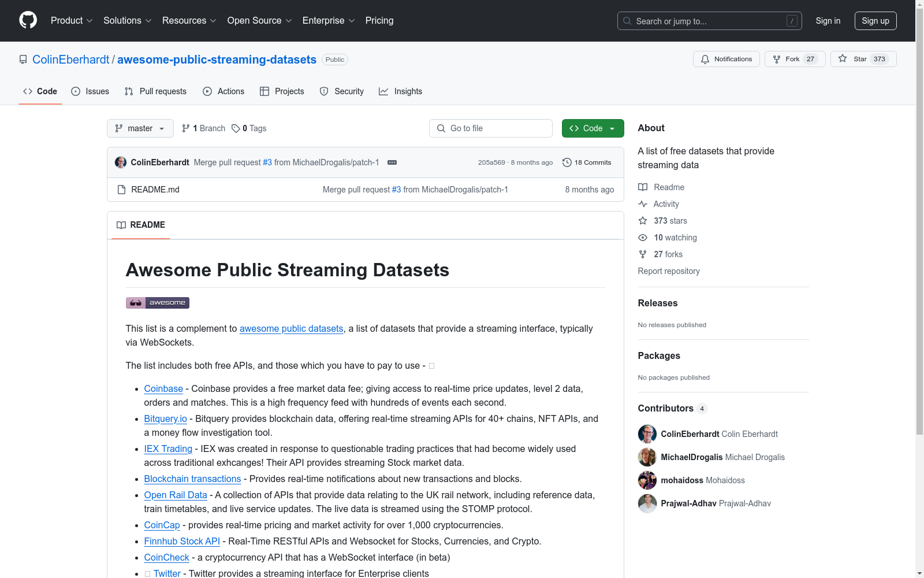Open the Pricing page
Image resolution: width=924 pixels, height=578 pixels.
point(379,21)
